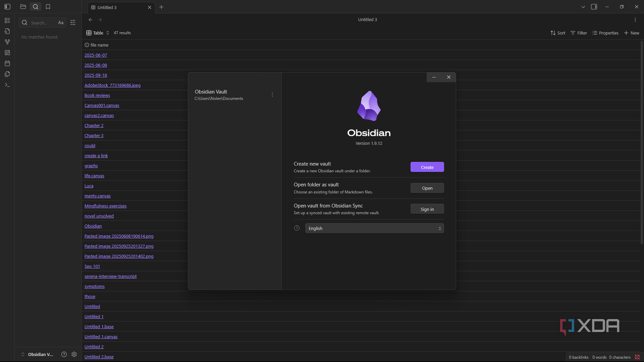Open daily note calendar ribbon icon
644x362 pixels.
pos(7,63)
